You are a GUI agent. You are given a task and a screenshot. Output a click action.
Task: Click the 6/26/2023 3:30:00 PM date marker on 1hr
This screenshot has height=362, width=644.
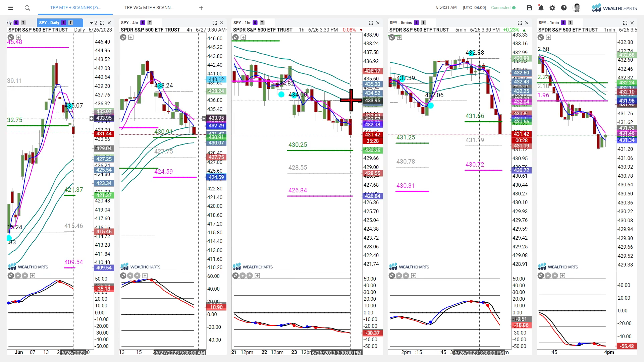tap(336, 353)
